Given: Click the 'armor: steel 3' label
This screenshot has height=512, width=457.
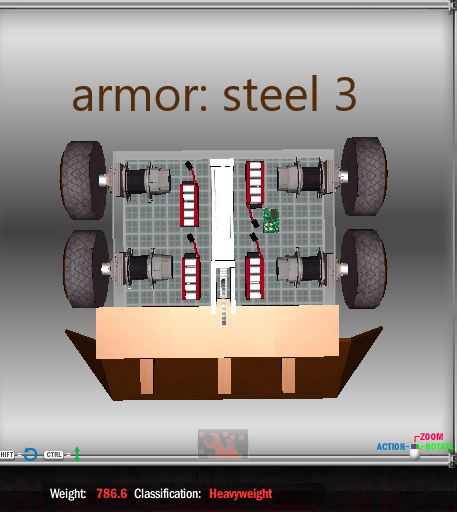Looking at the screenshot, I should coord(214,93).
